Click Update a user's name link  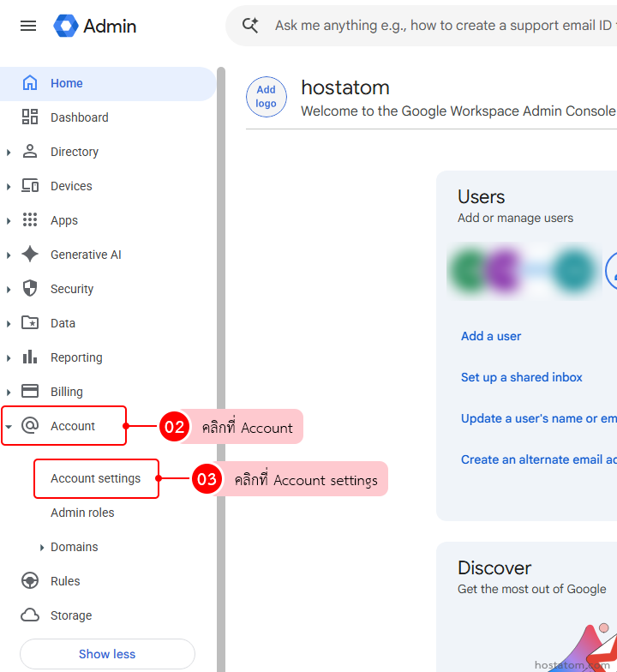pyautogui.click(x=538, y=418)
